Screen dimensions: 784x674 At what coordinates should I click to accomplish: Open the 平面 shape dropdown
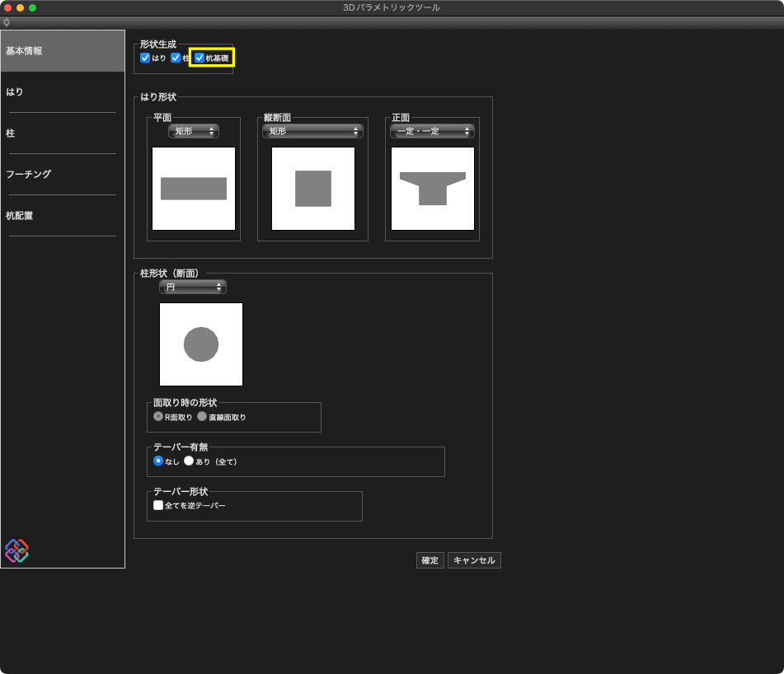[194, 131]
